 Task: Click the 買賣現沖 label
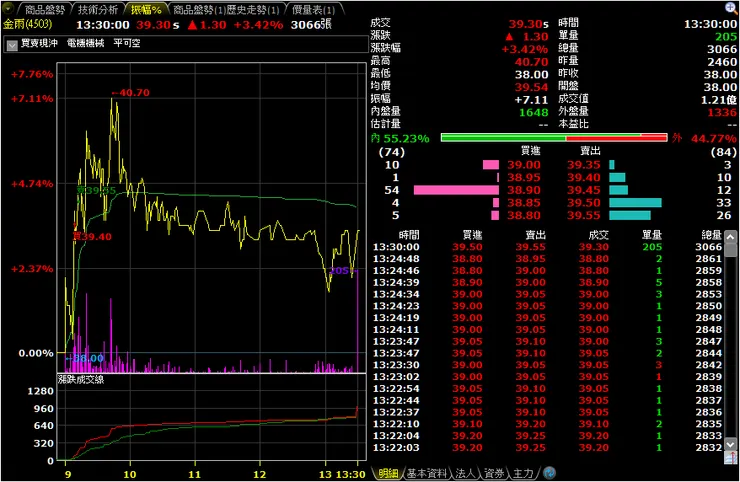point(39,43)
